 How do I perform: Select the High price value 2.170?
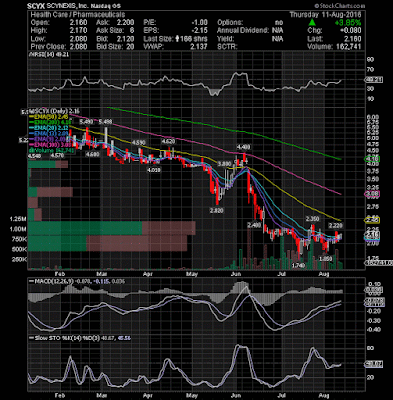78,31
